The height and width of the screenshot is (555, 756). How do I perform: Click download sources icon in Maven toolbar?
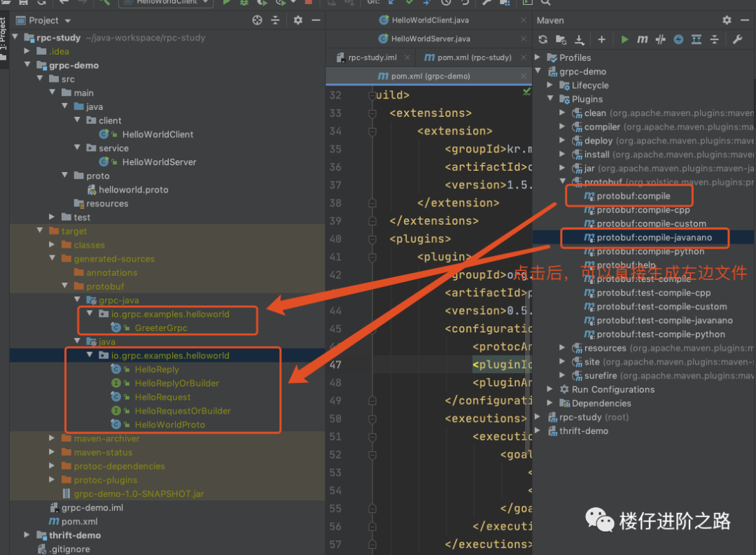[x=580, y=39]
